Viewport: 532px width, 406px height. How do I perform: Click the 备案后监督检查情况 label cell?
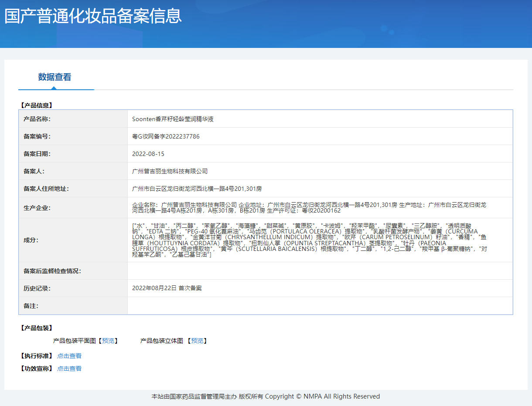coord(73,271)
